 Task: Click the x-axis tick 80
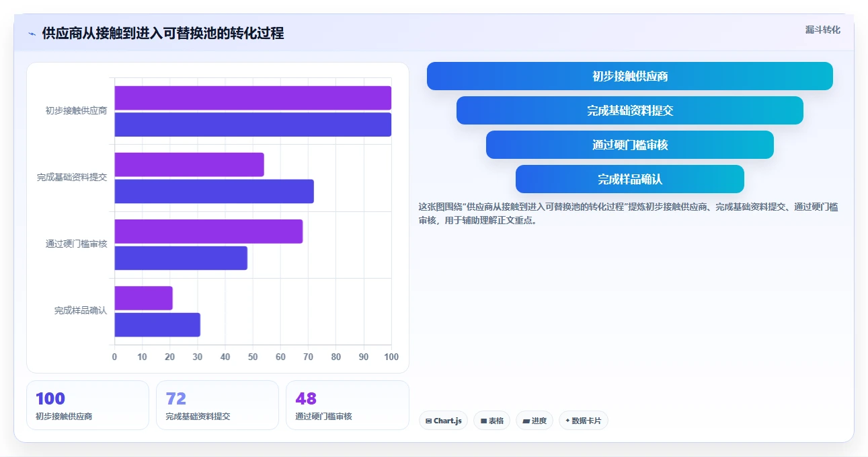click(x=336, y=357)
